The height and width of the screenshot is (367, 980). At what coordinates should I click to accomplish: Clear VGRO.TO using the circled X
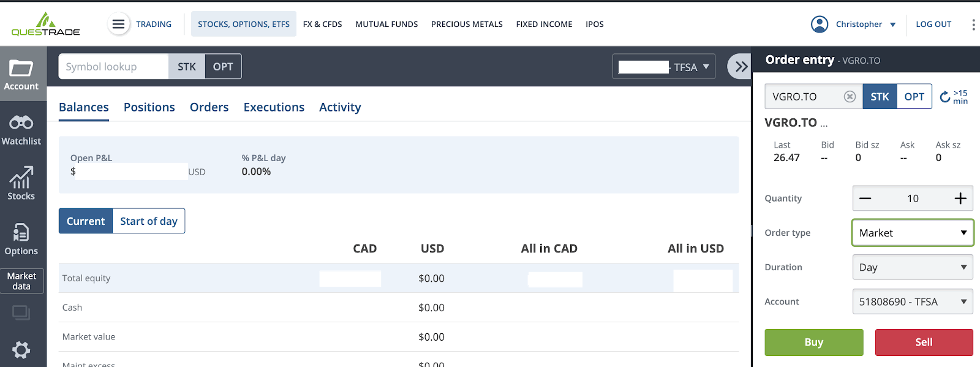(850, 96)
